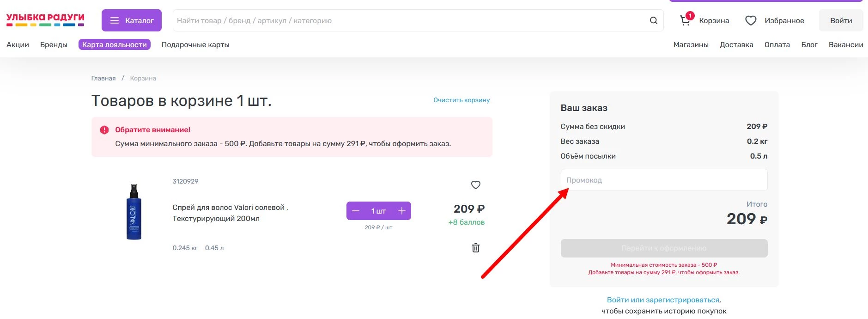
Task: Open the shopping cart icon
Action: (x=685, y=20)
